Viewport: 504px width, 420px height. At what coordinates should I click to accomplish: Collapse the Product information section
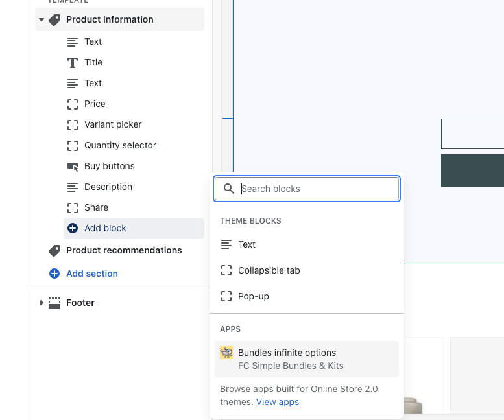[42, 19]
